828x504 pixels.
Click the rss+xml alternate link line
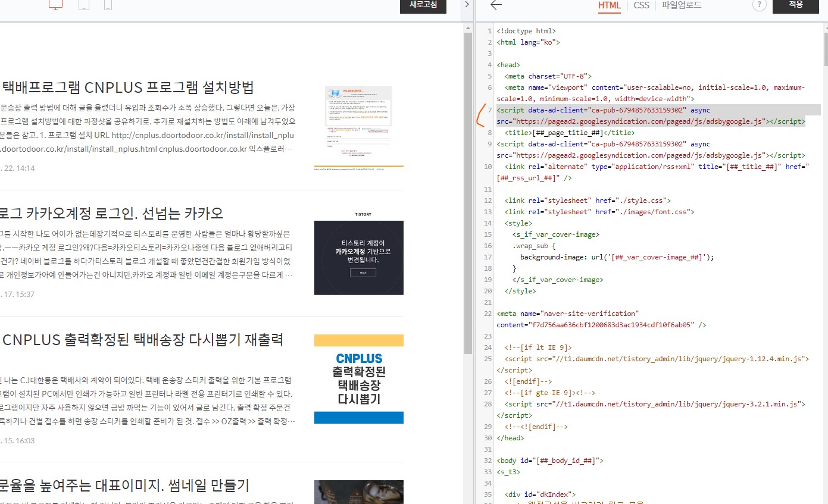pyautogui.click(x=653, y=173)
